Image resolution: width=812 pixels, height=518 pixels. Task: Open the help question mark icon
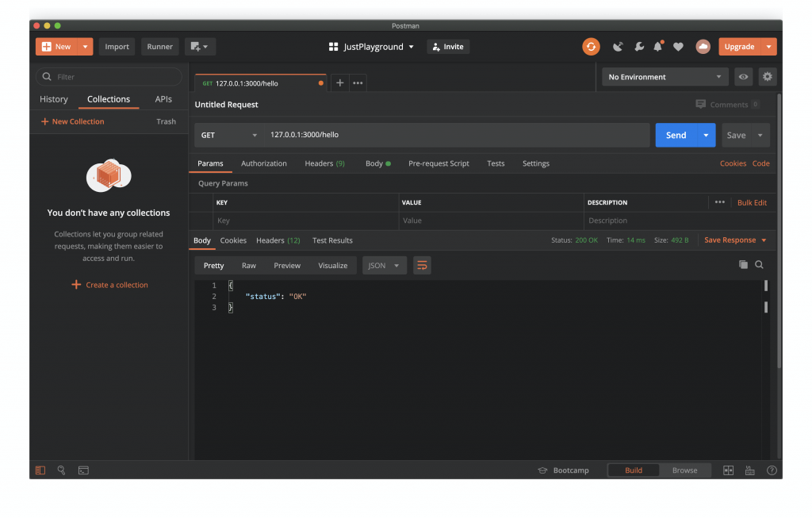772,470
